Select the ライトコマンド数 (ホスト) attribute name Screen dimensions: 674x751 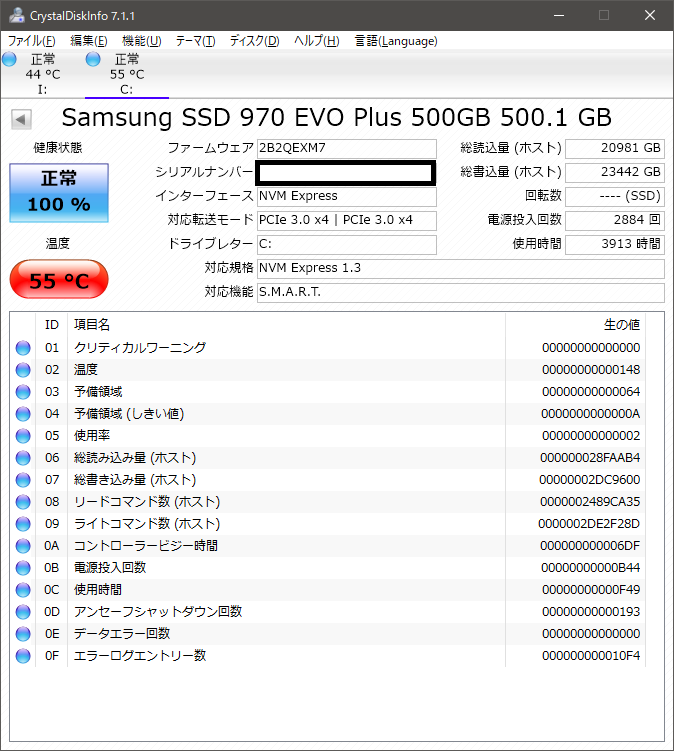[147, 524]
